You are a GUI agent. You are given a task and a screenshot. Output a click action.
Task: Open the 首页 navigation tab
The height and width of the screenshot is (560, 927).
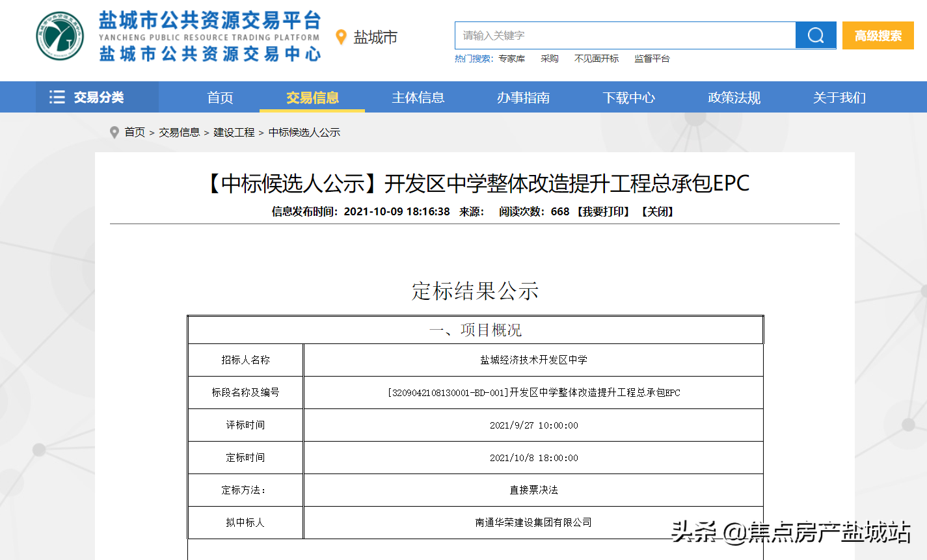click(220, 98)
